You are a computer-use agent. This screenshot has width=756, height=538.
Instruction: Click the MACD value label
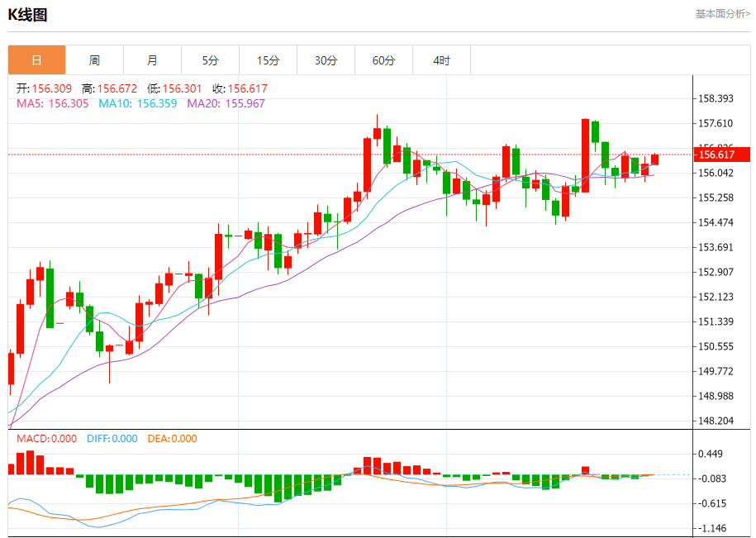tap(46, 439)
